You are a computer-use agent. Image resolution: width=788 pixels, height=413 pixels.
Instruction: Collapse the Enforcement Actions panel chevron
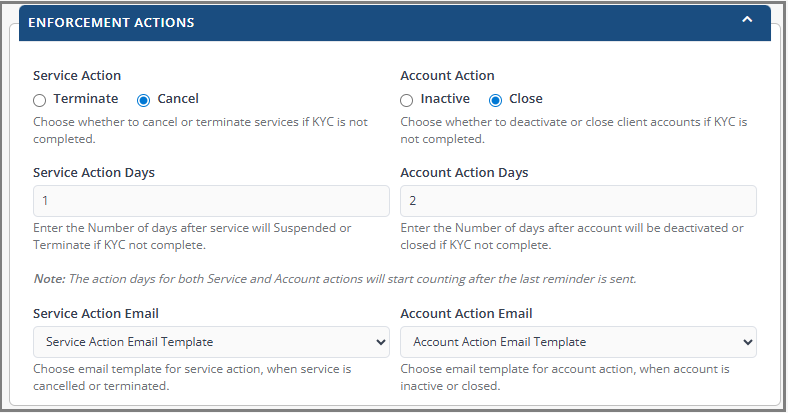747,20
